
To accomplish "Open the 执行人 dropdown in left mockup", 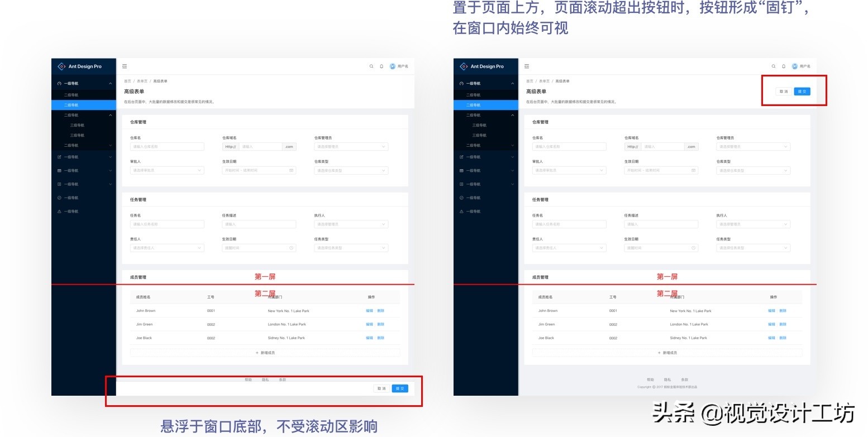I will pos(351,224).
